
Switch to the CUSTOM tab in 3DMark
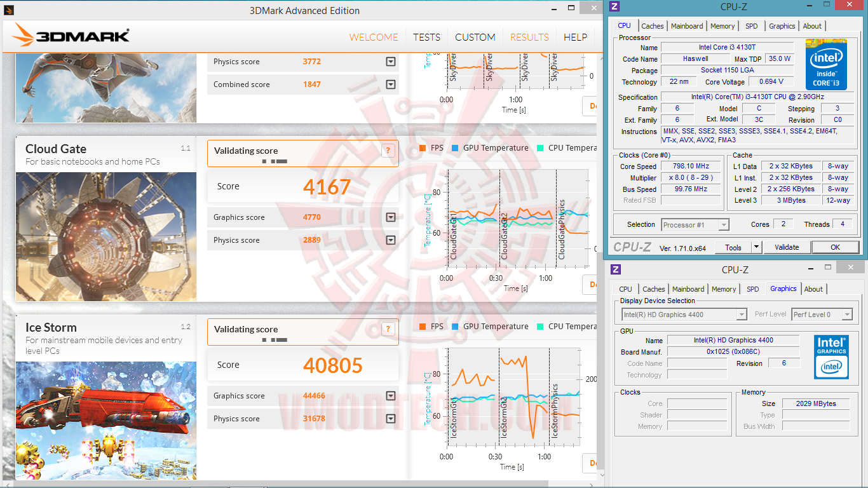pyautogui.click(x=475, y=37)
